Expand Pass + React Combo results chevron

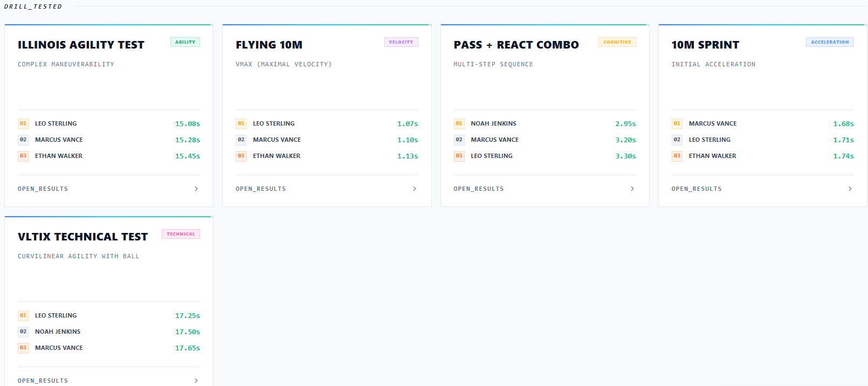[x=632, y=189]
